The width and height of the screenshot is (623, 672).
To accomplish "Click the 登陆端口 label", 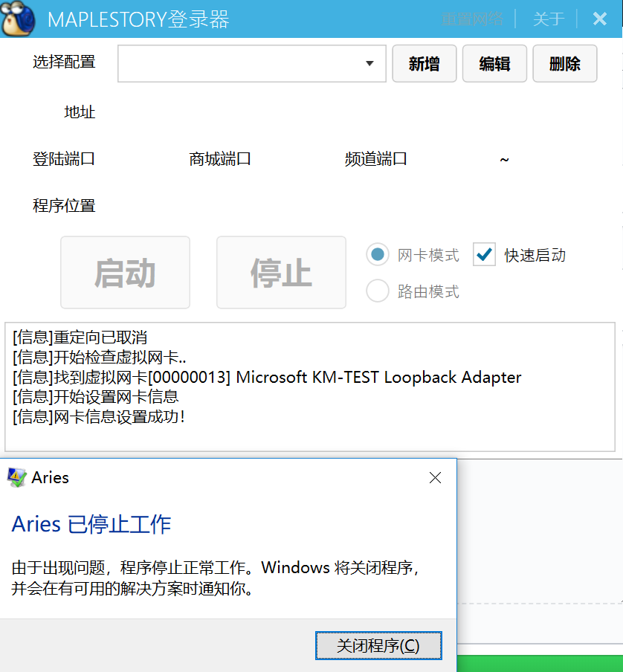I will (64, 159).
